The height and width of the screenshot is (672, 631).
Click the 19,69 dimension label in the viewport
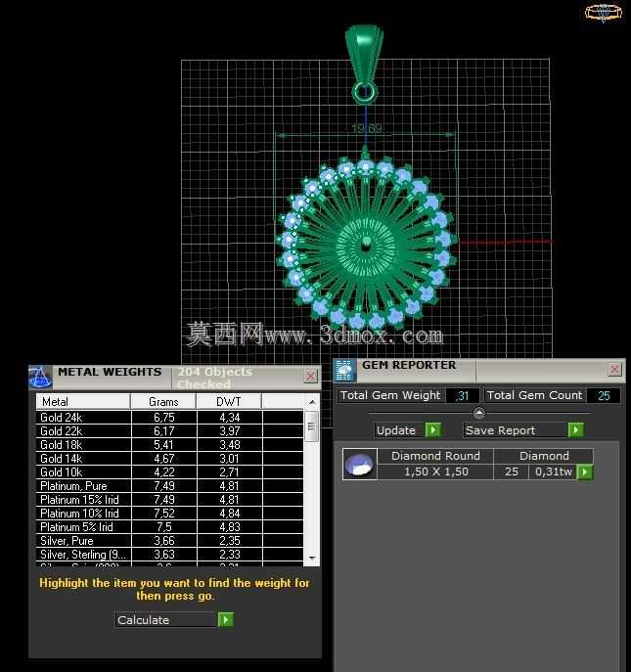click(x=367, y=128)
